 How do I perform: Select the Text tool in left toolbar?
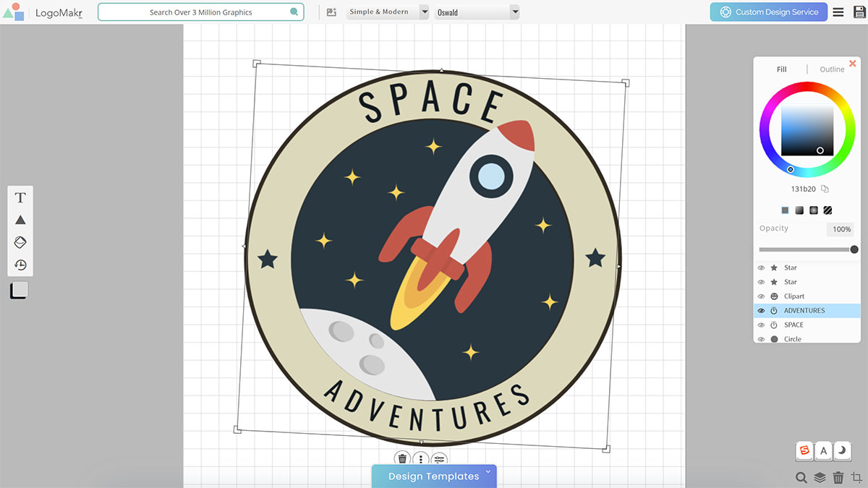tap(20, 197)
